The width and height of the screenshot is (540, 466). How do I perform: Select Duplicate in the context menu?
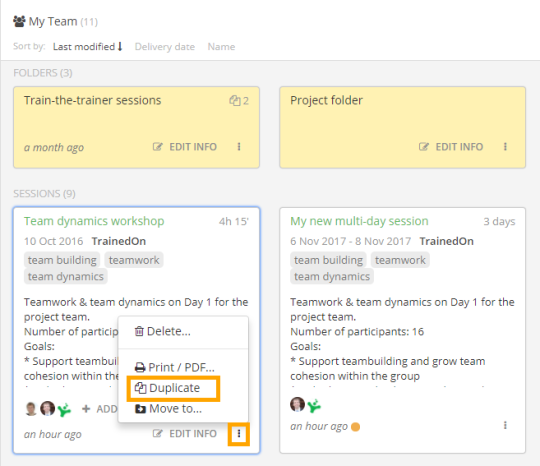(x=173, y=388)
